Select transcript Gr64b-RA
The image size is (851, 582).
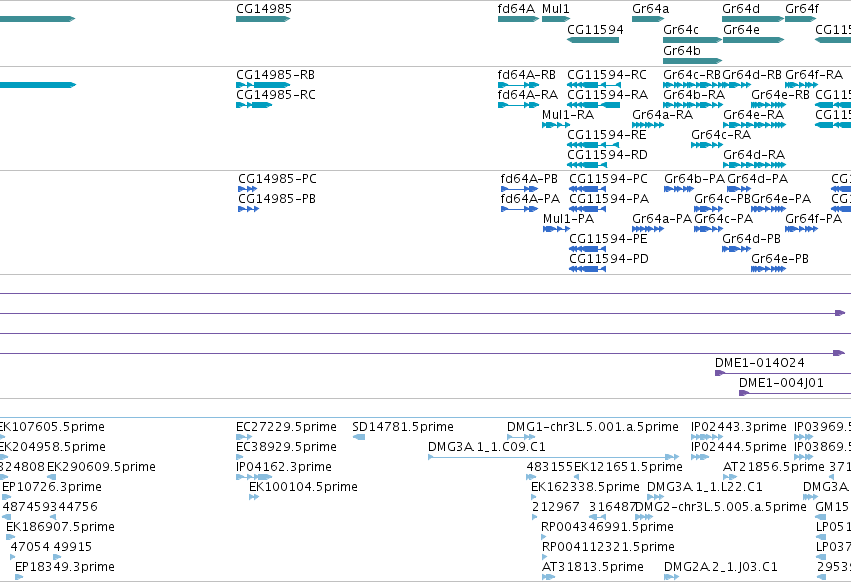[693, 105]
